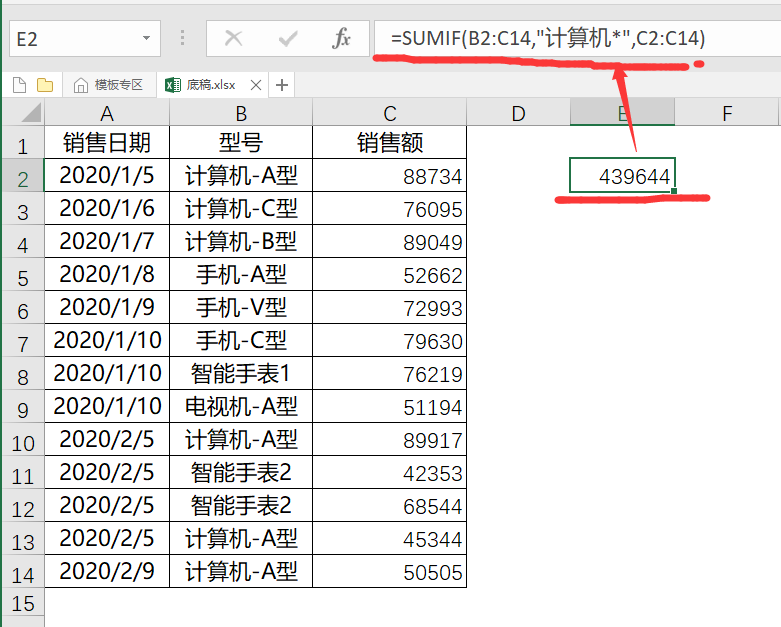Click the confirm checkmark formula icon
Image resolution: width=781 pixels, height=627 pixels.
[x=288, y=38]
